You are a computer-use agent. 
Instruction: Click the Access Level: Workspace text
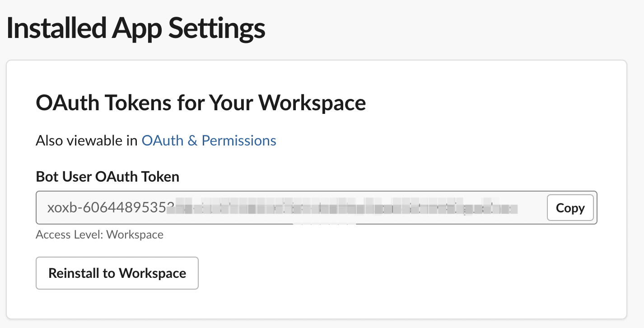[99, 234]
